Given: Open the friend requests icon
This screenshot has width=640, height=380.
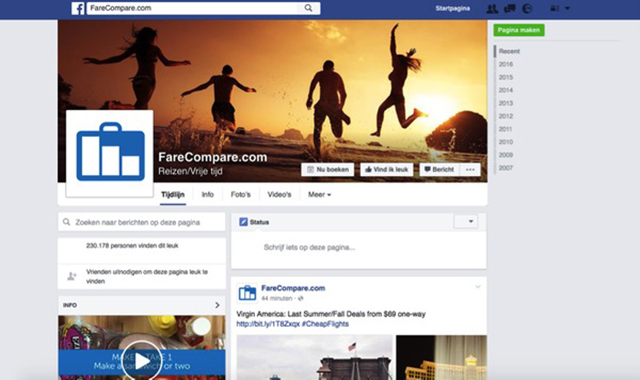Looking at the screenshot, I should (492, 9).
